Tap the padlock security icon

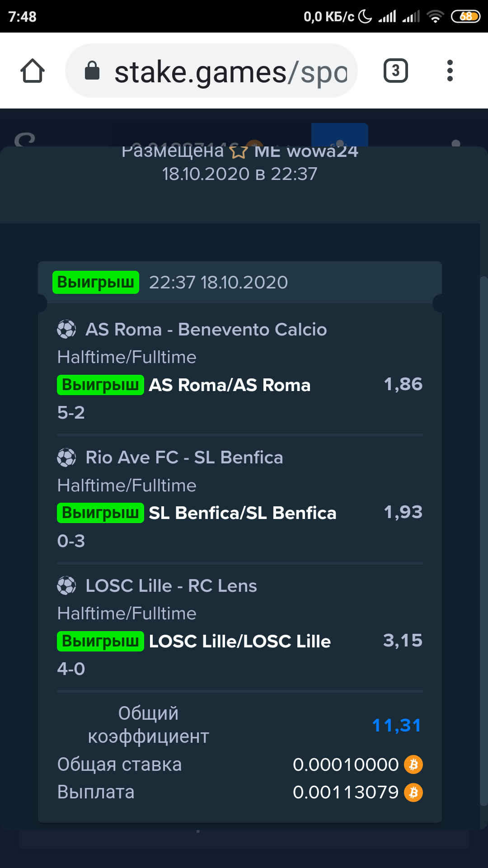tap(92, 71)
